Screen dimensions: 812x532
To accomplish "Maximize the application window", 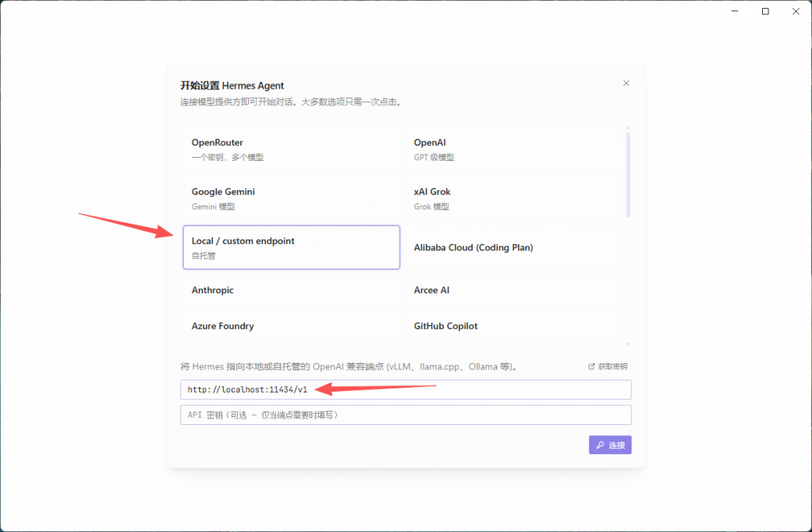I will point(765,11).
